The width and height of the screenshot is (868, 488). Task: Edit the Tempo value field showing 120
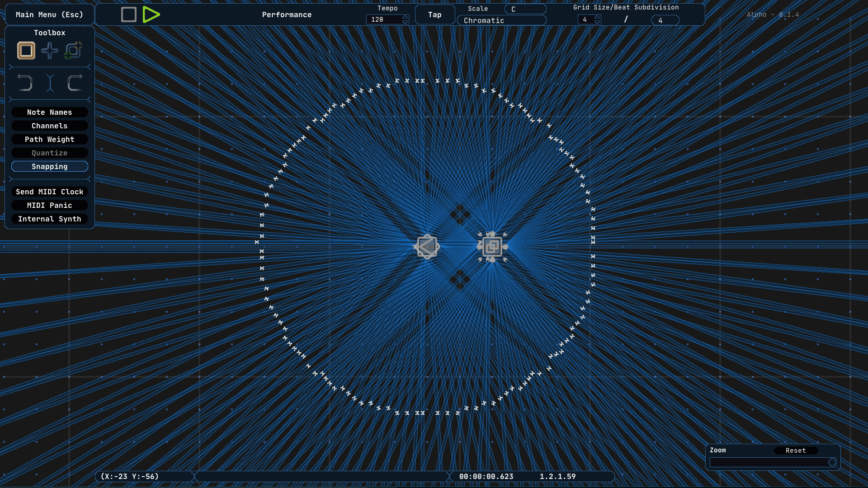click(x=384, y=19)
